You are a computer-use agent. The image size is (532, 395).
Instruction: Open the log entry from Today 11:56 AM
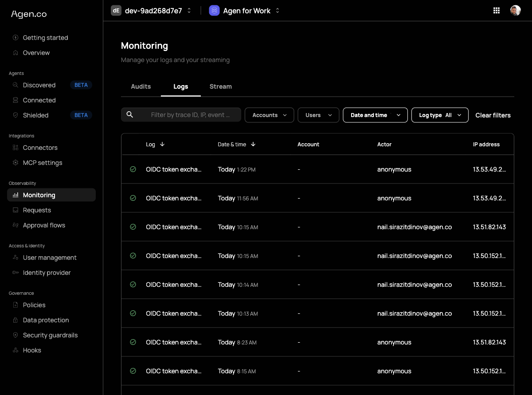click(317, 198)
